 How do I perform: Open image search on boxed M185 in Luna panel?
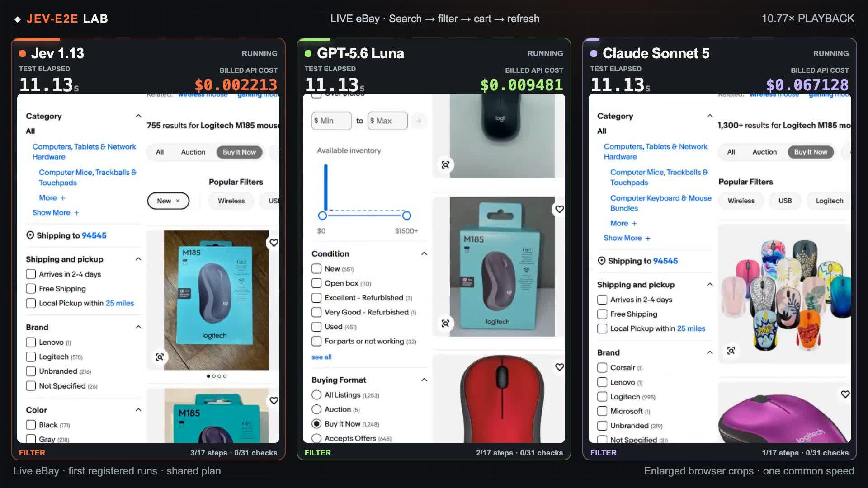pos(445,323)
